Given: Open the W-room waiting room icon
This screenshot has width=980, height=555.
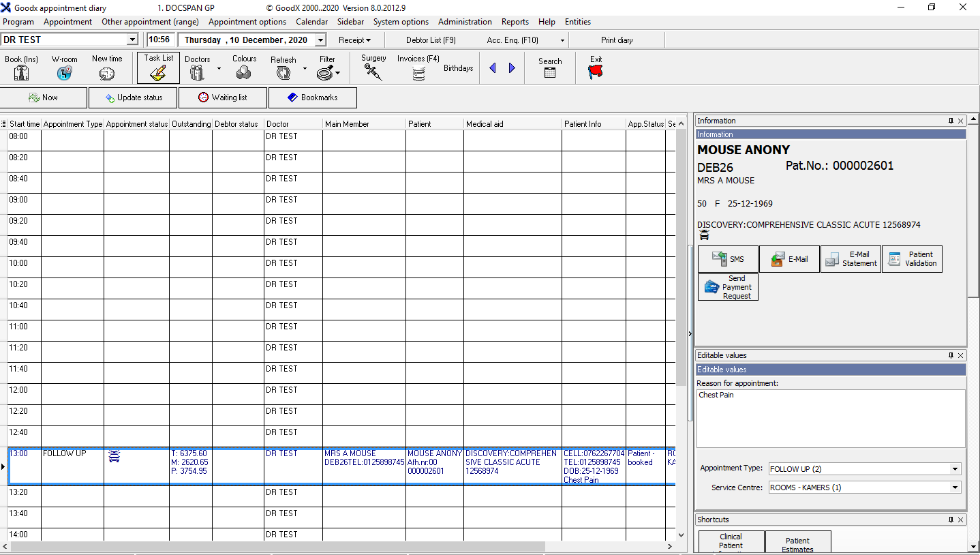Looking at the screenshot, I should (x=64, y=73).
